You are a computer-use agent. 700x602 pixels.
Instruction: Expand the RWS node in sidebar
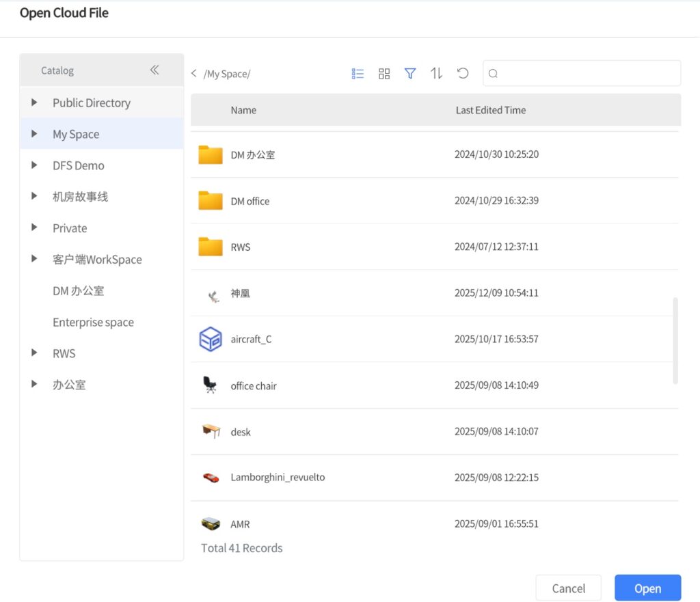pyautogui.click(x=35, y=353)
